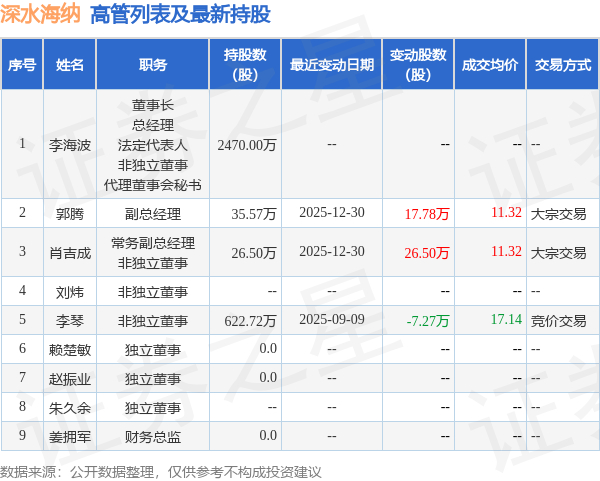Viewport: 600px width, 481px height.
Task: Click 赵振业's 独立董事 position
Action: pos(153,379)
